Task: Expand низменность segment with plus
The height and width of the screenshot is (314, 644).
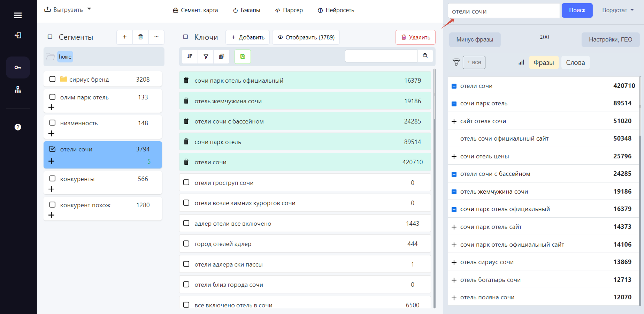Action: tap(52, 133)
